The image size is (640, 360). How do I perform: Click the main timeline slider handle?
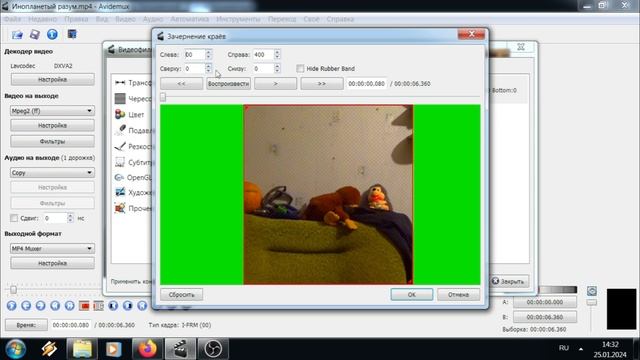[x=13, y=289]
